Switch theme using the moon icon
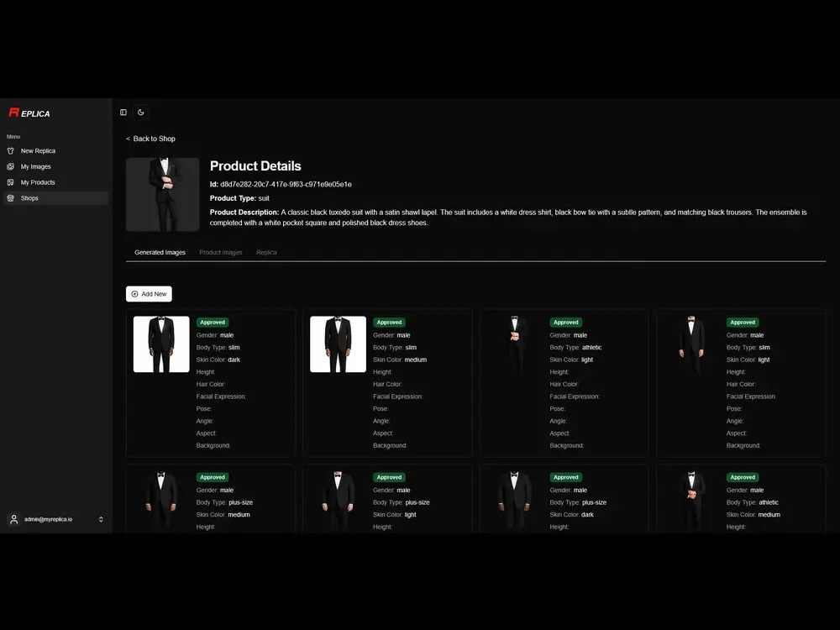Image resolution: width=840 pixels, height=630 pixels. (141, 113)
